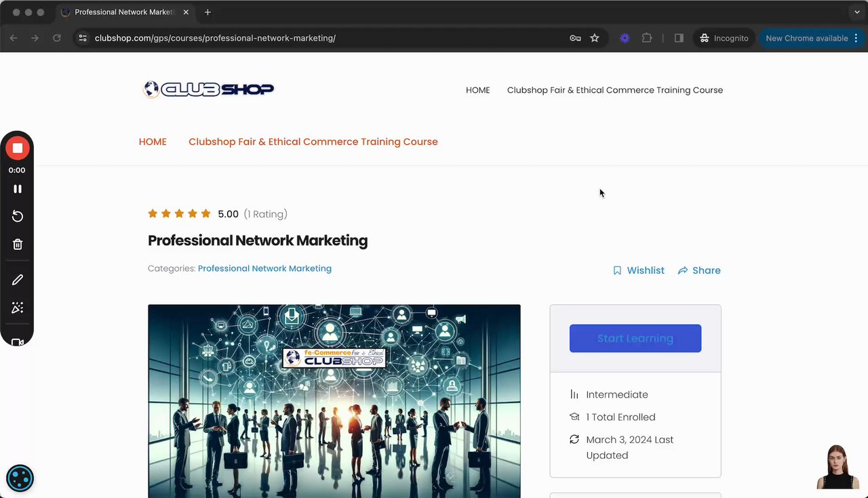The width and height of the screenshot is (868, 498).
Task: Expand the tab search dropdown arrow
Action: [x=857, y=12]
